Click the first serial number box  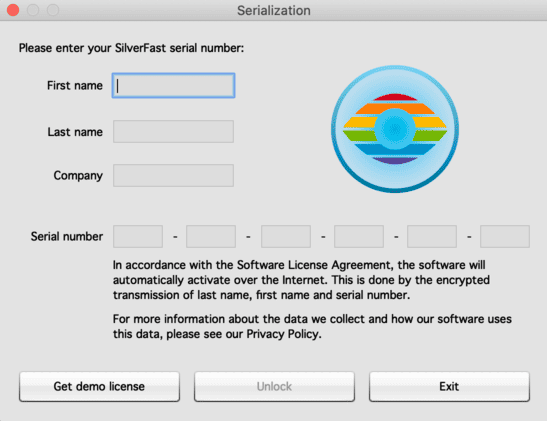click(x=138, y=236)
